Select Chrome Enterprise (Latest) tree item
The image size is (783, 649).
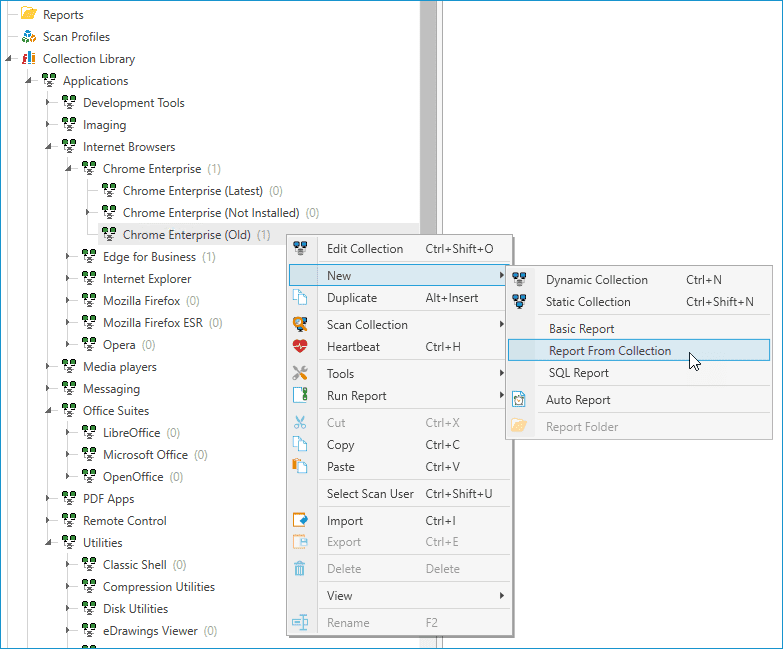click(192, 191)
